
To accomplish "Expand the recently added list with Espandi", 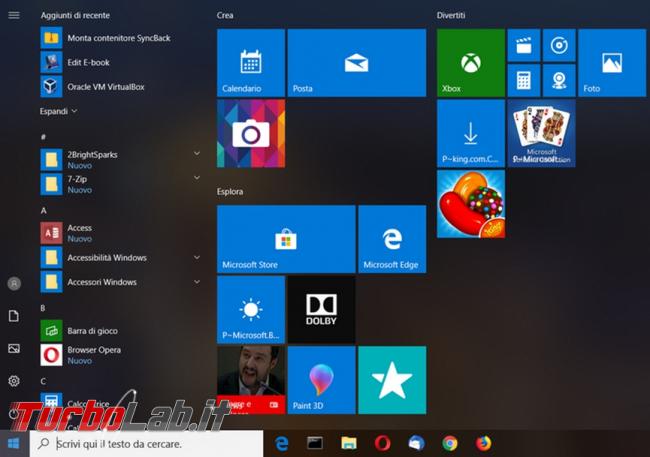I will click(x=58, y=111).
